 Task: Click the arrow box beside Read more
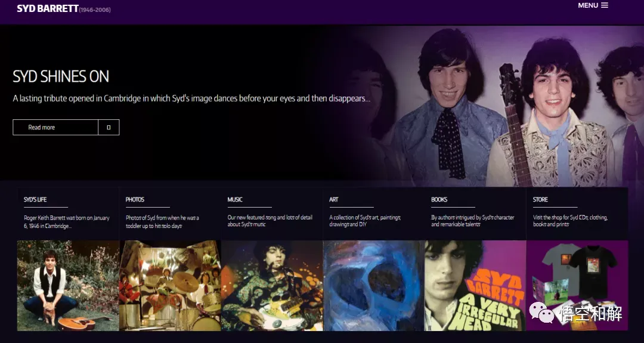pyautogui.click(x=109, y=127)
